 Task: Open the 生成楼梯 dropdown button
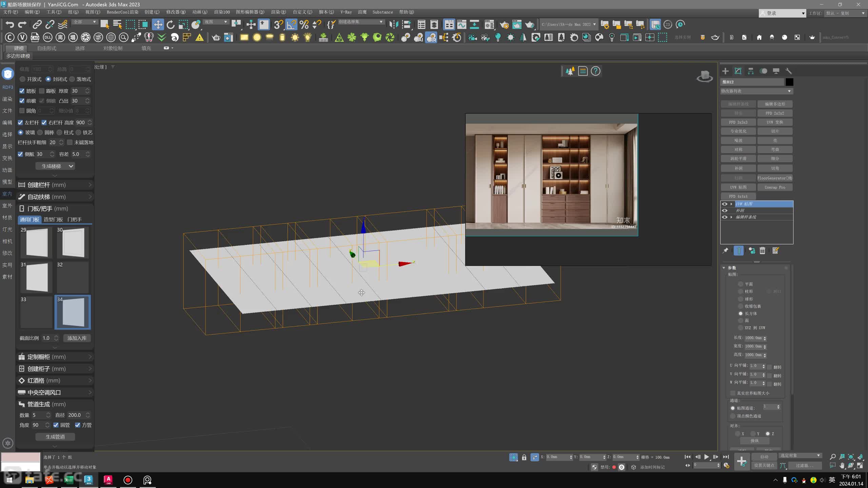[x=55, y=166]
